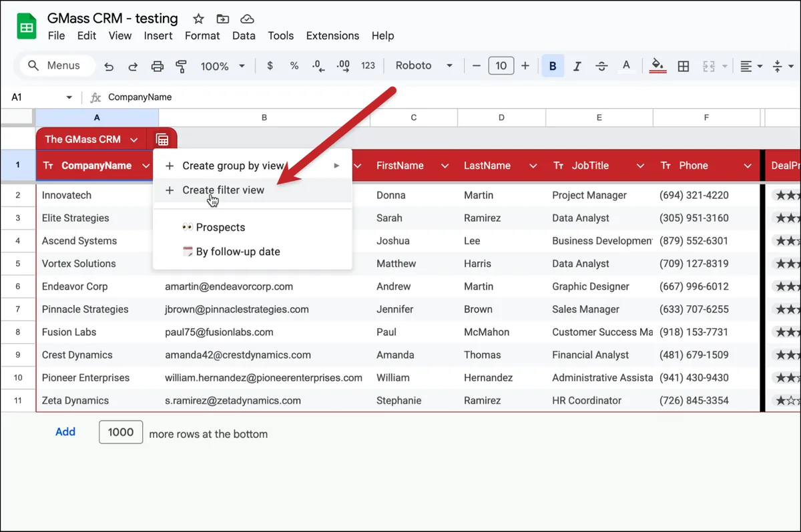Image resolution: width=801 pixels, height=532 pixels.
Task: Open the Borders tool
Action: pyautogui.click(x=684, y=66)
